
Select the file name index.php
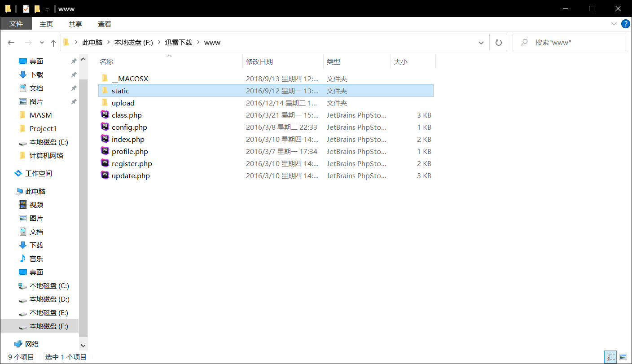(x=128, y=139)
